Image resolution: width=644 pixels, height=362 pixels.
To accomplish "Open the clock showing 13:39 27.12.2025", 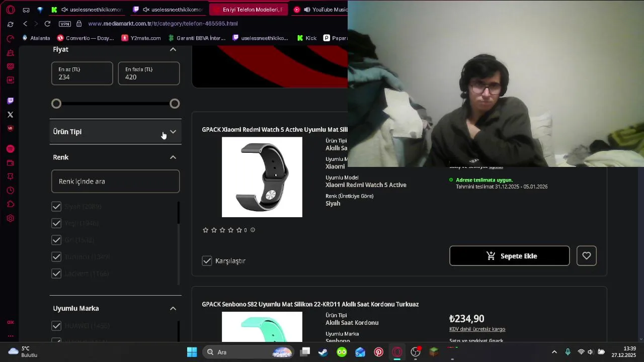I will pos(624,352).
